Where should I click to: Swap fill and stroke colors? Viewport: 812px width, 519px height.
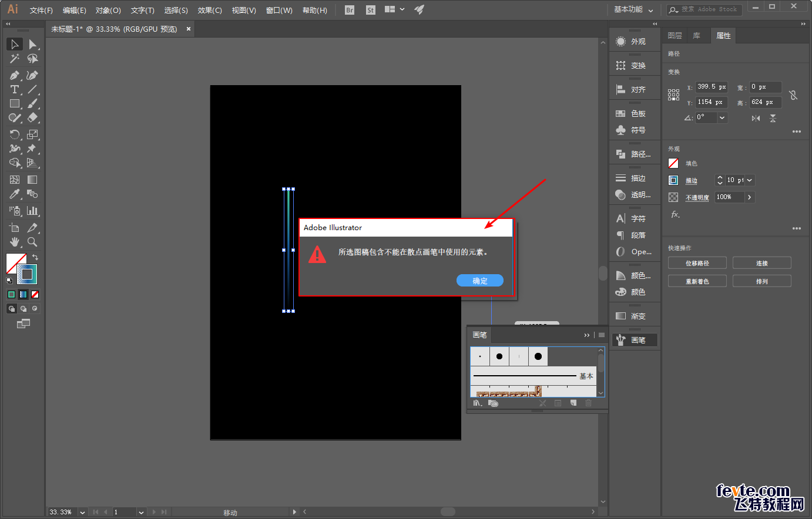35,257
